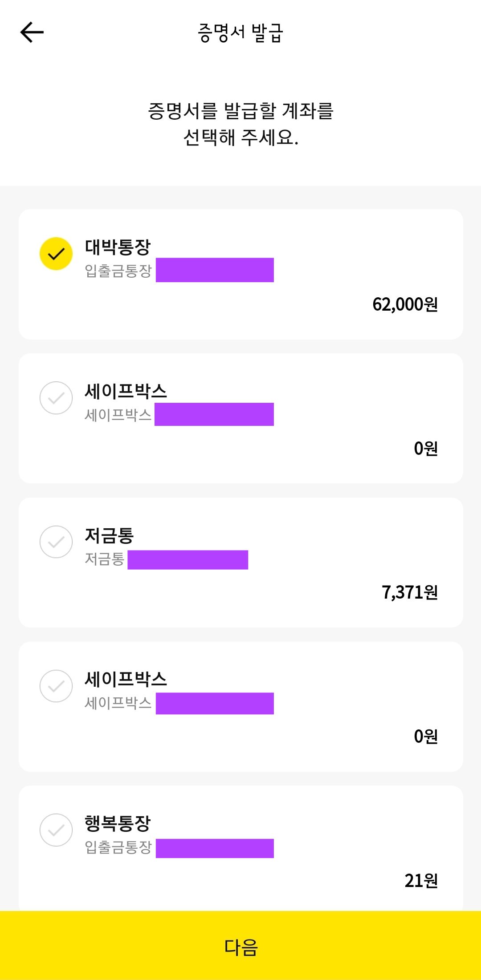This screenshot has height=980, width=481.
Task: Open the 대박통장 account card title
Action: [118, 247]
